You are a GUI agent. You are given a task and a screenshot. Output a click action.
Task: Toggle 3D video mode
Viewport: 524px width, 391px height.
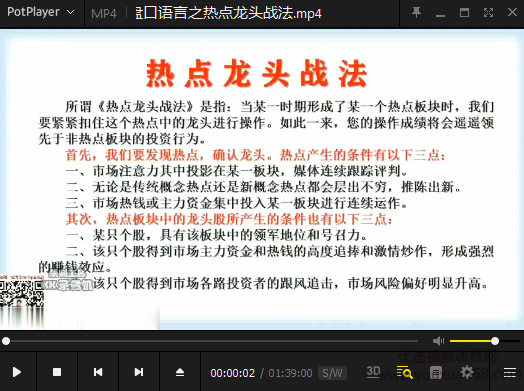(373, 372)
